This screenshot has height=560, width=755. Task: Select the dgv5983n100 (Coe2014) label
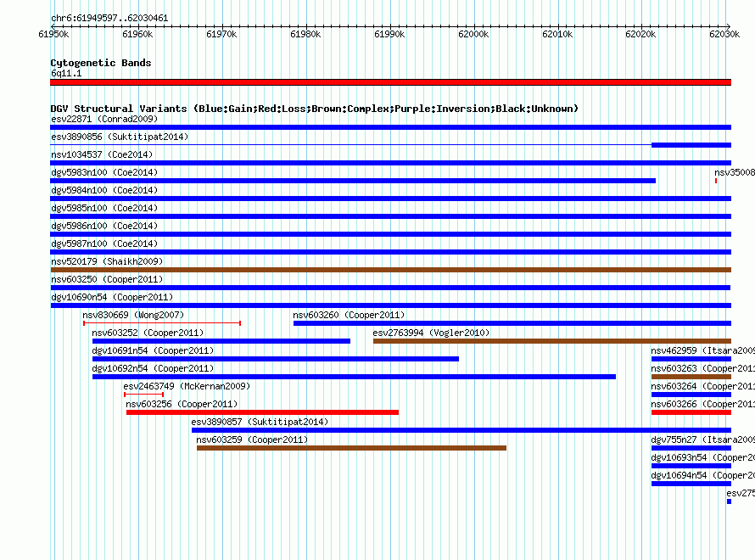tap(104, 172)
